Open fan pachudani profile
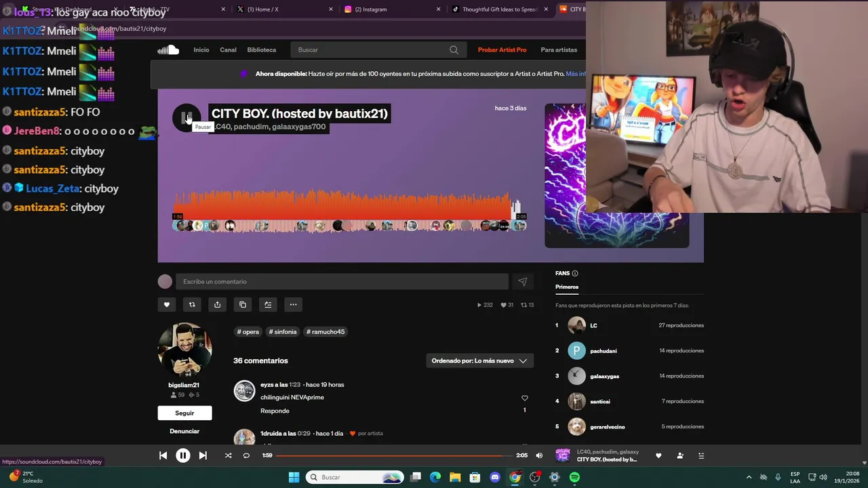The image size is (868, 488). pos(603,350)
